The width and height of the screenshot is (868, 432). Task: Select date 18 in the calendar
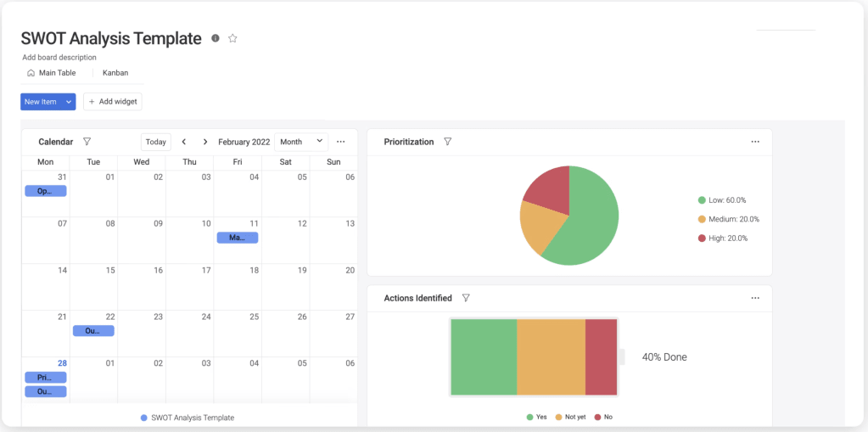tap(254, 270)
